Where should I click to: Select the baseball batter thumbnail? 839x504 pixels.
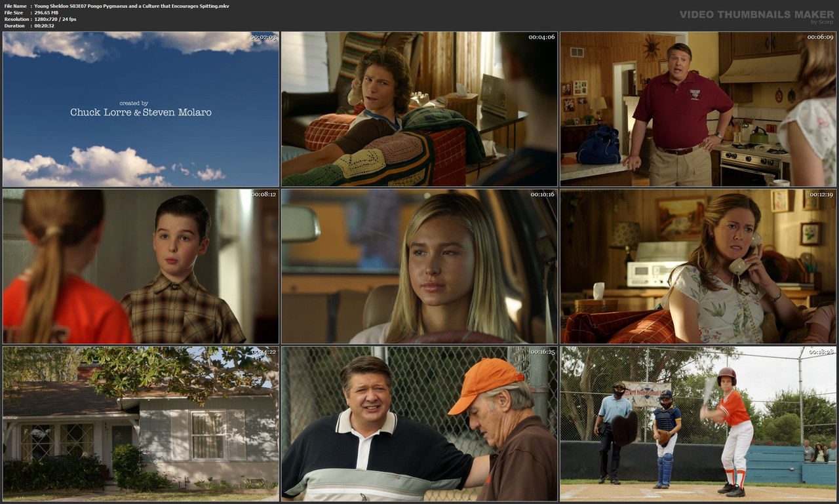(698, 424)
